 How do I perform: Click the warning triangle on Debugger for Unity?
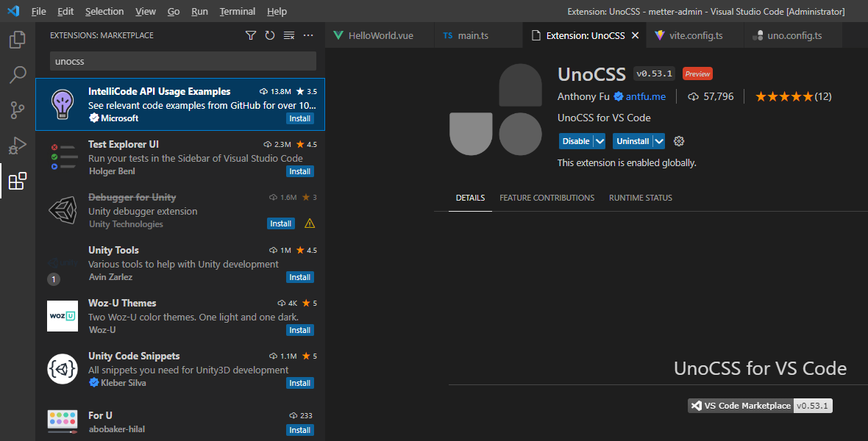point(310,223)
